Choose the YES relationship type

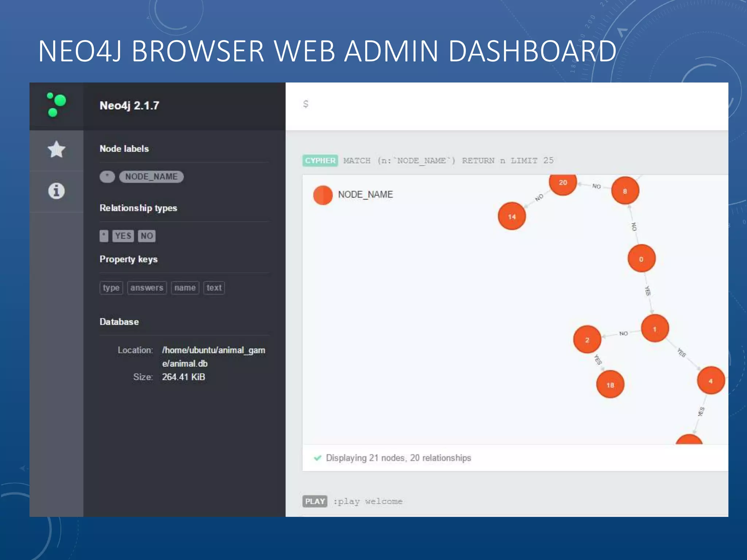point(123,236)
